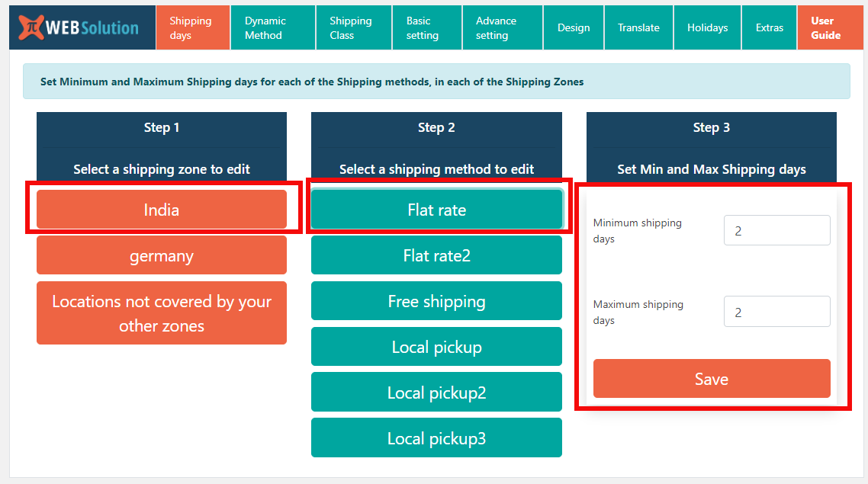Open the Shipping days tab
This screenshot has width=868, height=484.
tap(192, 27)
